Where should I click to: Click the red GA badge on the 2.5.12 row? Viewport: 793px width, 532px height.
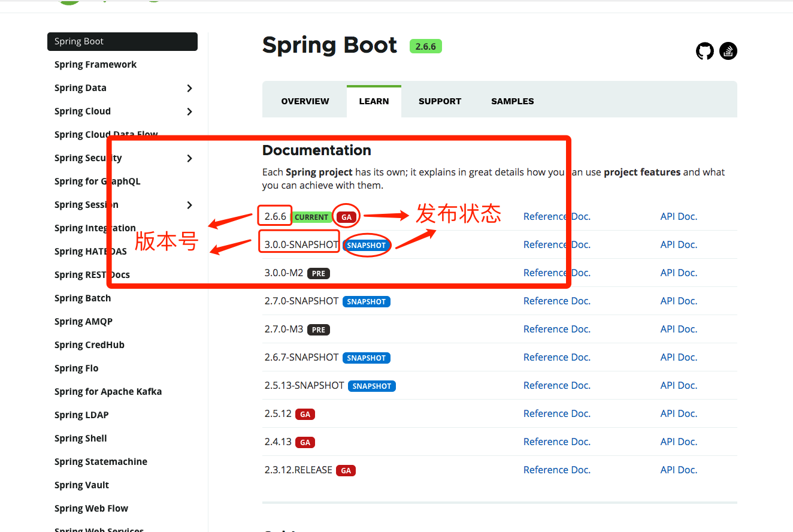tap(305, 414)
